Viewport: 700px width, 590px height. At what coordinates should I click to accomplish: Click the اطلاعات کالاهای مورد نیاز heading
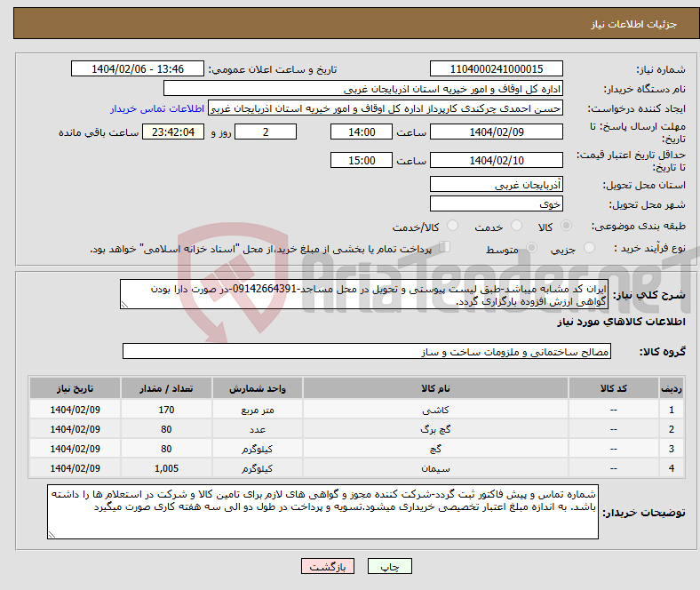pyautogui.click(x=621, y=322)
